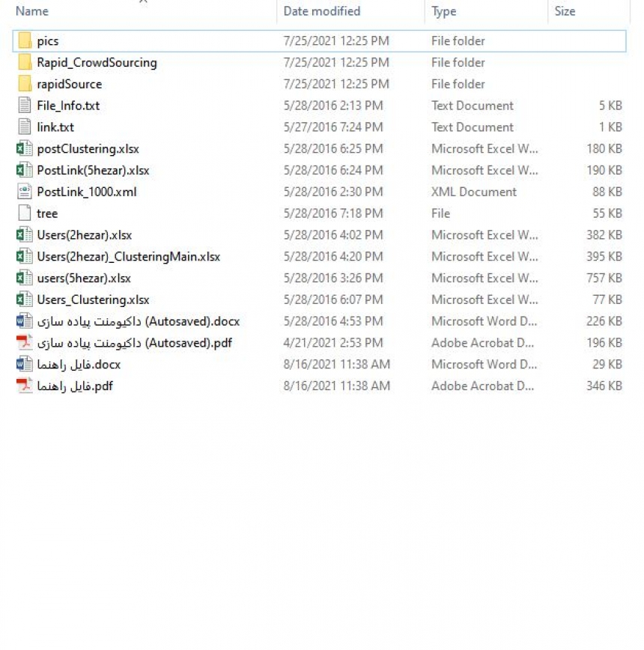
Task: Click the Rapid_CrowdSourcing folder icon
Action: point(25,62)
